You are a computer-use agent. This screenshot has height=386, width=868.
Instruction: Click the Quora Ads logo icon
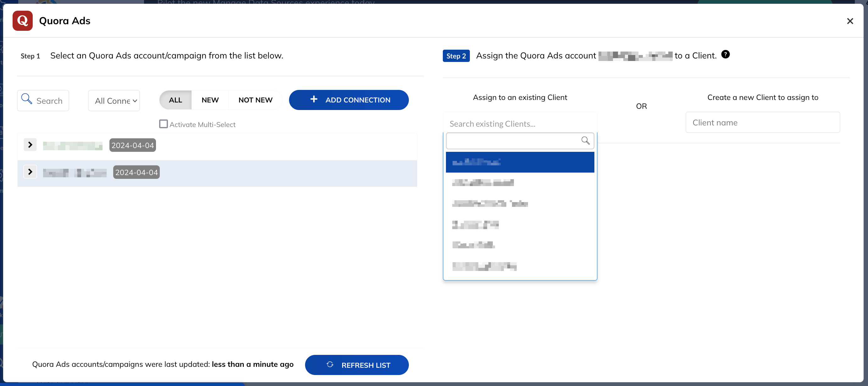point(23,21)
